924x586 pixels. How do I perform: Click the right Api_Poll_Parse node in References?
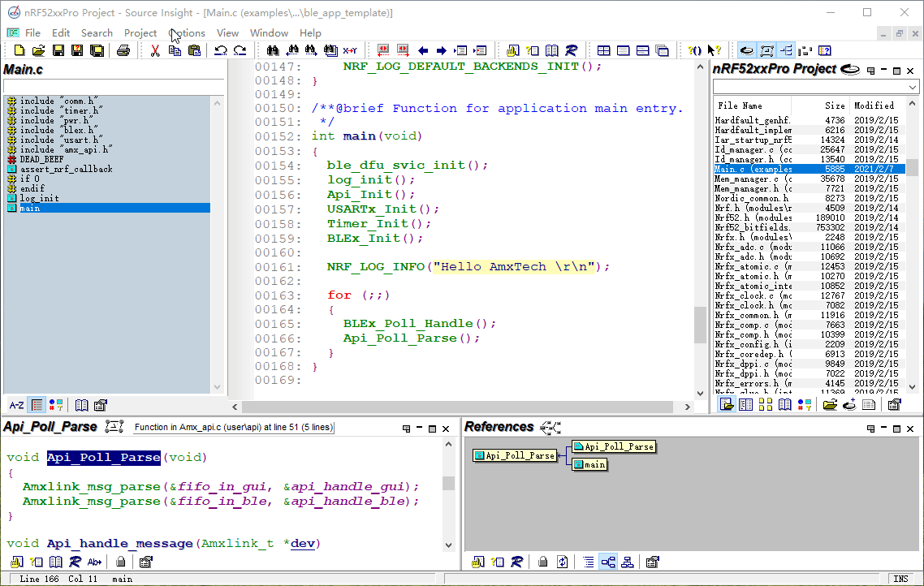(614, 447)
